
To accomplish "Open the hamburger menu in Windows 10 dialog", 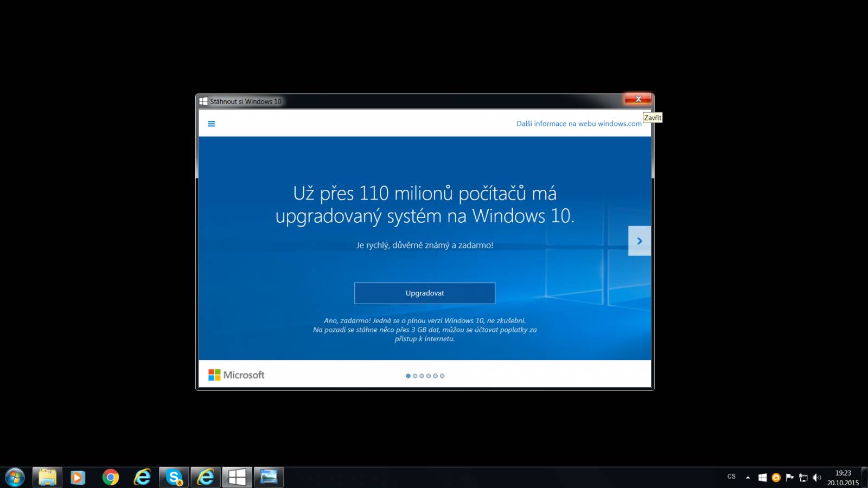I will pos(212,124).
